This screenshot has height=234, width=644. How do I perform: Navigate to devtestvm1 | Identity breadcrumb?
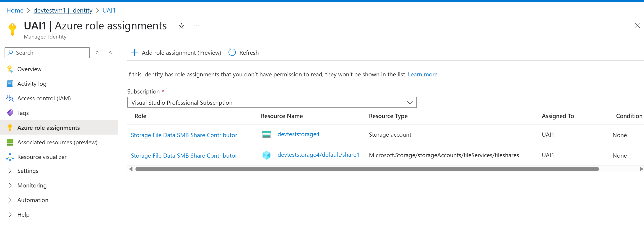[x=63, y=10]
